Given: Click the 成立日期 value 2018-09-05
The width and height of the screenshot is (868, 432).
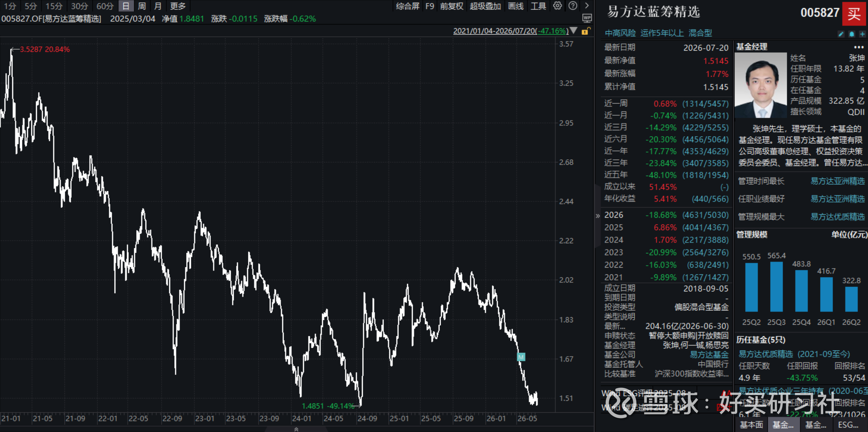Looking at the screenshot, I should coord(706,289).
